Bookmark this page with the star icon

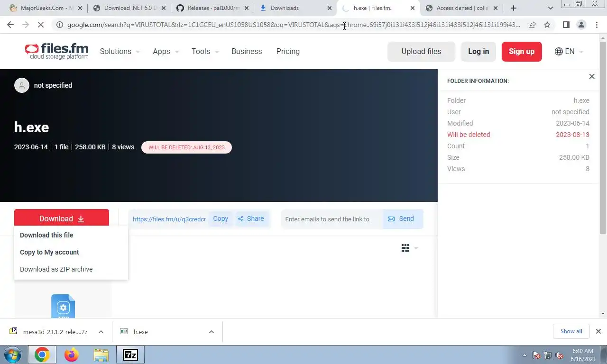547,25
